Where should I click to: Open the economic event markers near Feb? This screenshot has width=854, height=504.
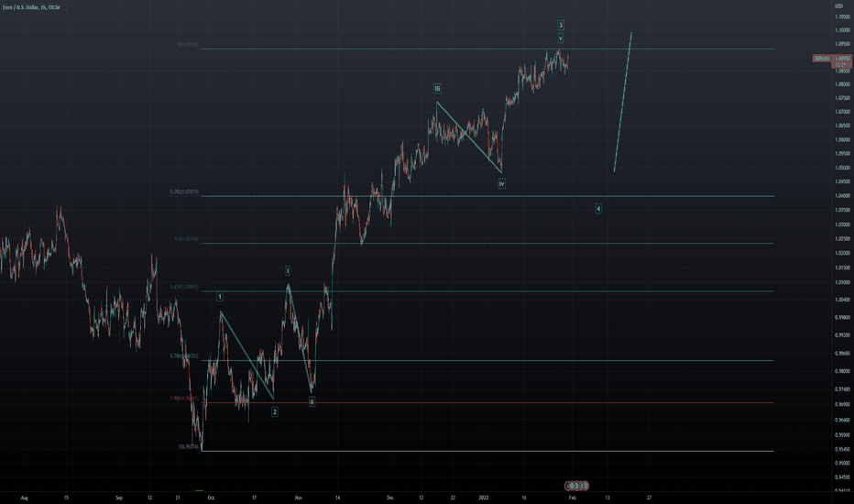pos(576,486)
